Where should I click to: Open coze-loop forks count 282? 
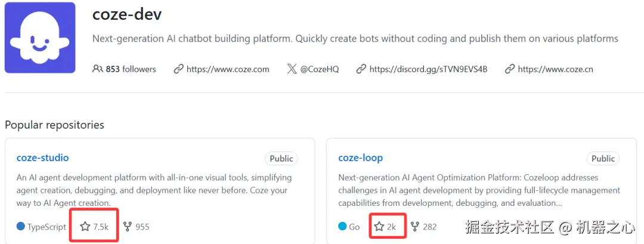[429, 227]
